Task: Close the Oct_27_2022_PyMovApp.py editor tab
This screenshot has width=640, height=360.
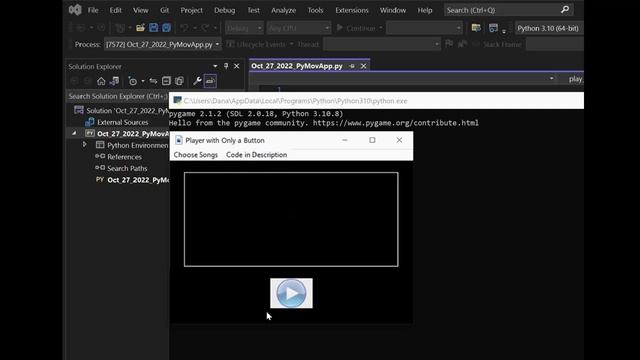Action: click(x=363, y=66)
